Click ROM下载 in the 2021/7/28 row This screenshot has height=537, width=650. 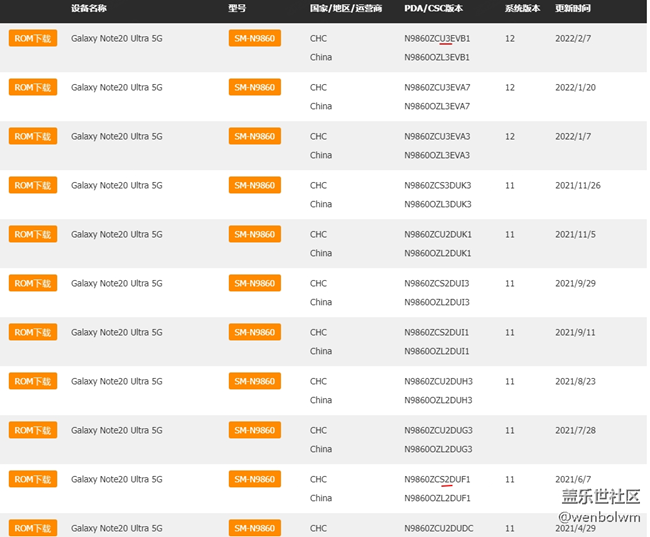[x=33, y=430]
